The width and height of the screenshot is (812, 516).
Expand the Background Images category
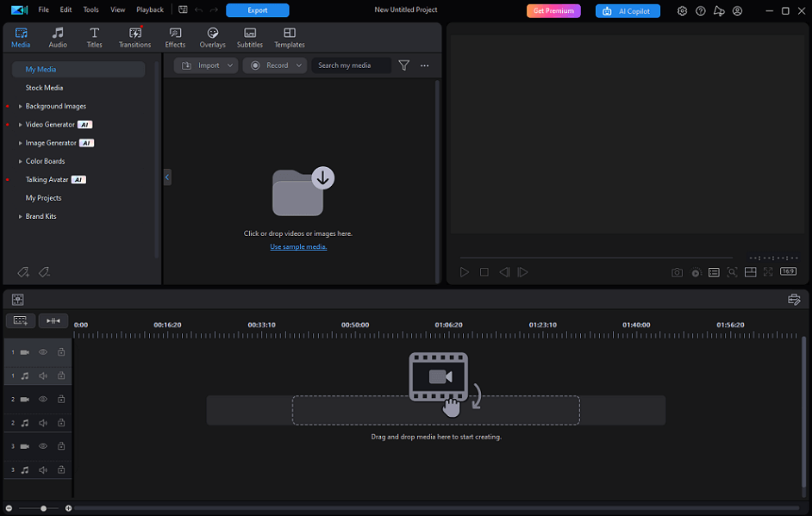(x=20, y=107)
